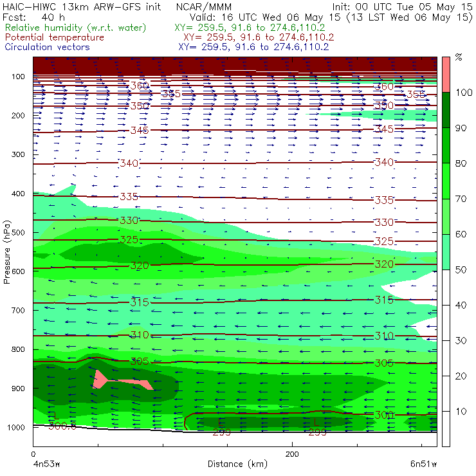
Task: Click the '60' colorbar label
Action: click(461, 234)
